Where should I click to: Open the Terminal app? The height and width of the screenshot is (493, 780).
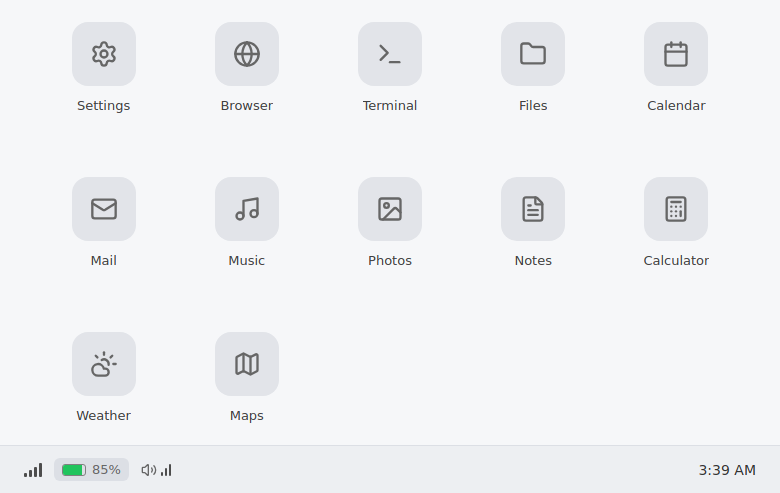(x=390, y=54)
